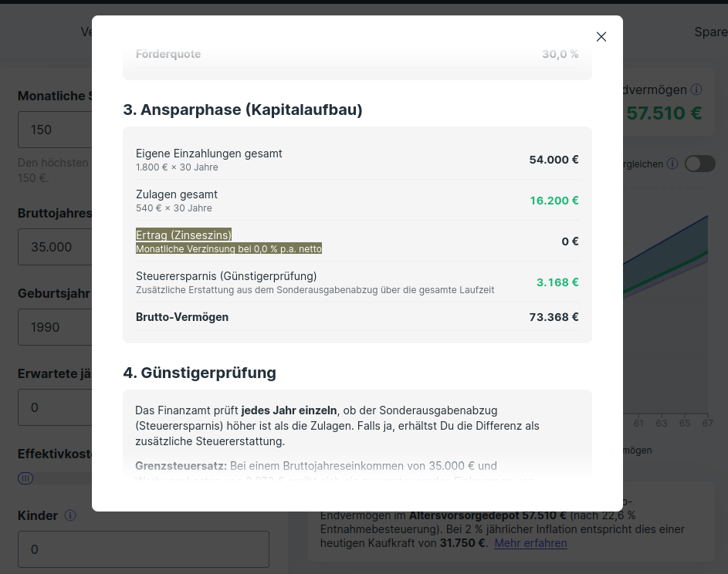Click the bold text jedes Jahr einzeln
This screenshot has height=574, width=728.
pyautogui.click(x=289, y=410)
